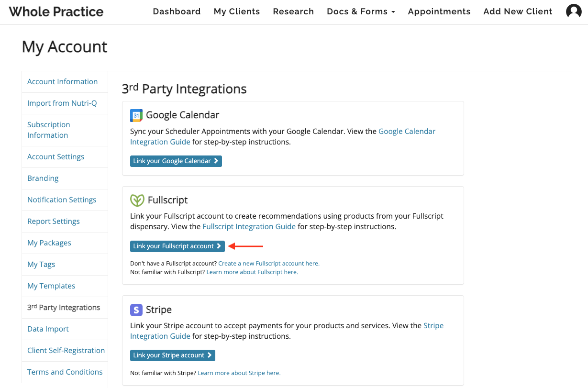The height and width of the screenshot is (388, 588).
Task: Click the Fullscript leaf logo icon
Action: click(137, 200)
